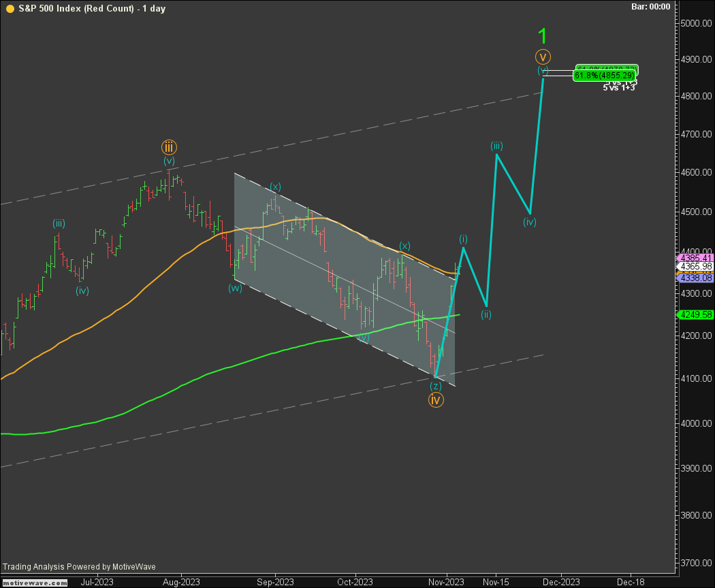
Task: Click the '(w)' wave label
Action: tap(236, 288)
